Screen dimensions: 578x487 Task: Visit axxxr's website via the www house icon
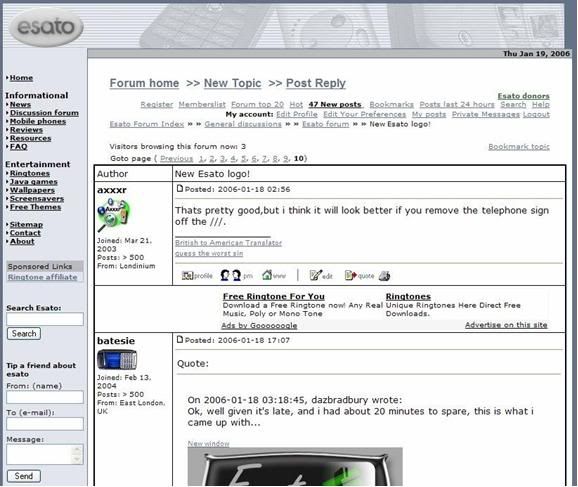coord(274,275)
